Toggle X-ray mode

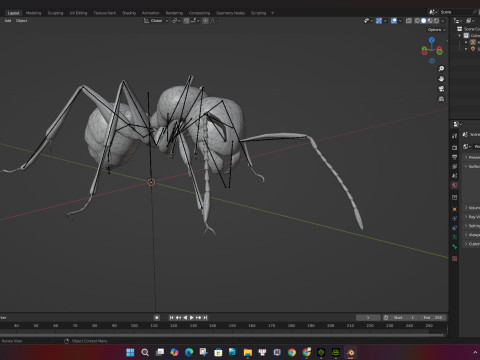pyautogui.click(x=409, y=21)
